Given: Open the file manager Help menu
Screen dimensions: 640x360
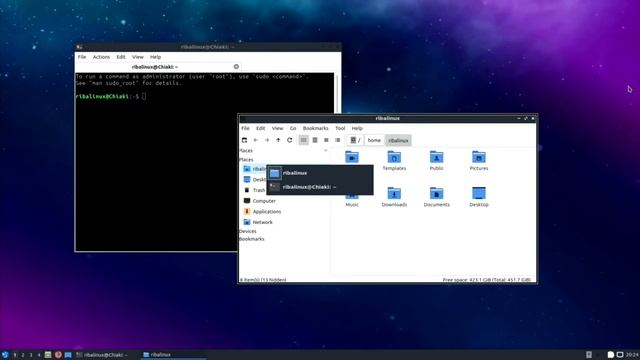Looking at the screenshot, I should (x=357, y=128).
